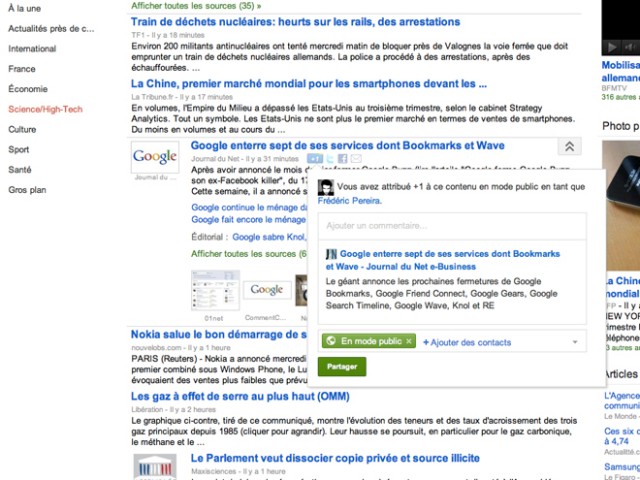This screenshot has height=480, width=640.
Task: Open Ces six link in right column
Action: [x=622, y=436]
